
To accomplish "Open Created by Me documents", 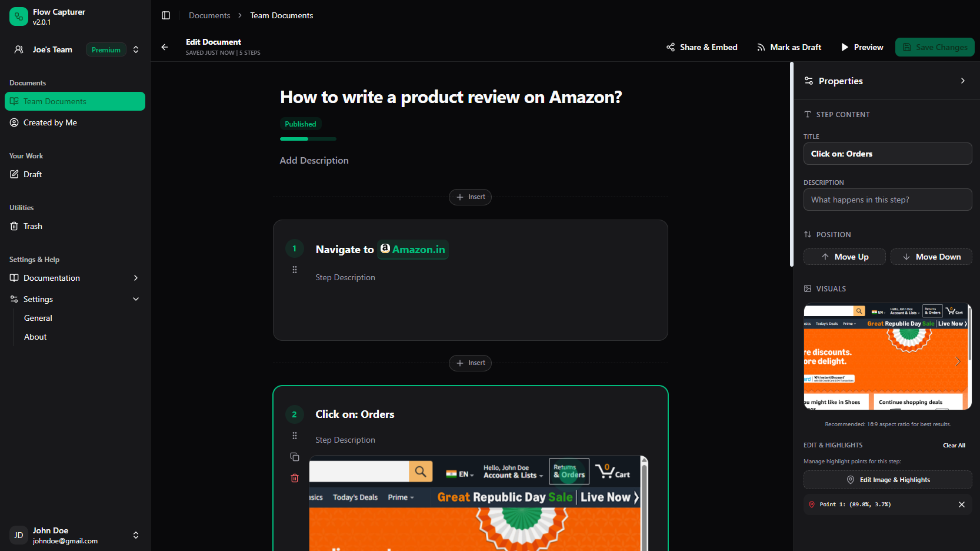I will point(50,122).
